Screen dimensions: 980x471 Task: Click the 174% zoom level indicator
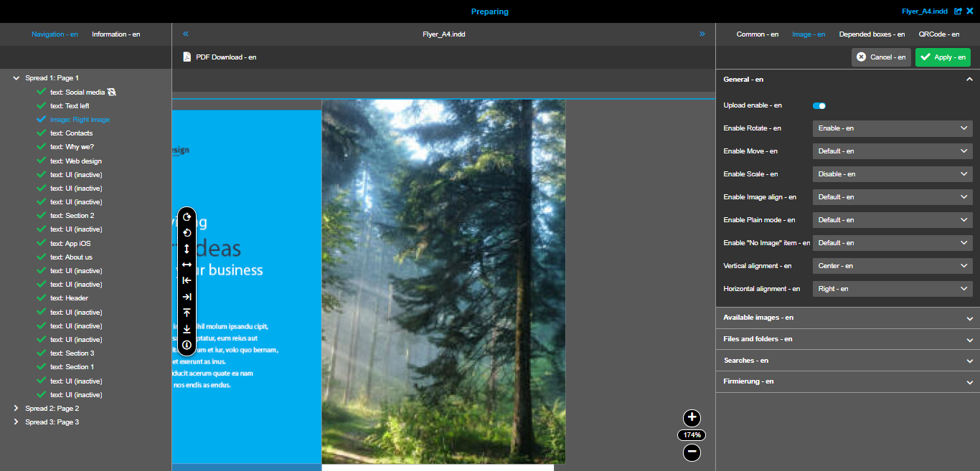click(x=691, y=434)
